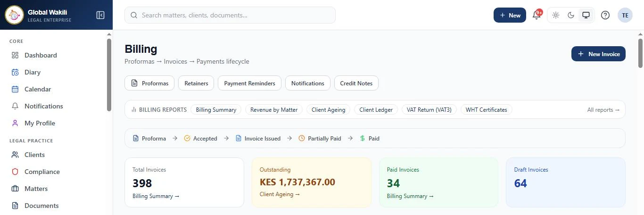Click the Draft Invoices card showing 64
644x215 pixels.
click(566, 182)
